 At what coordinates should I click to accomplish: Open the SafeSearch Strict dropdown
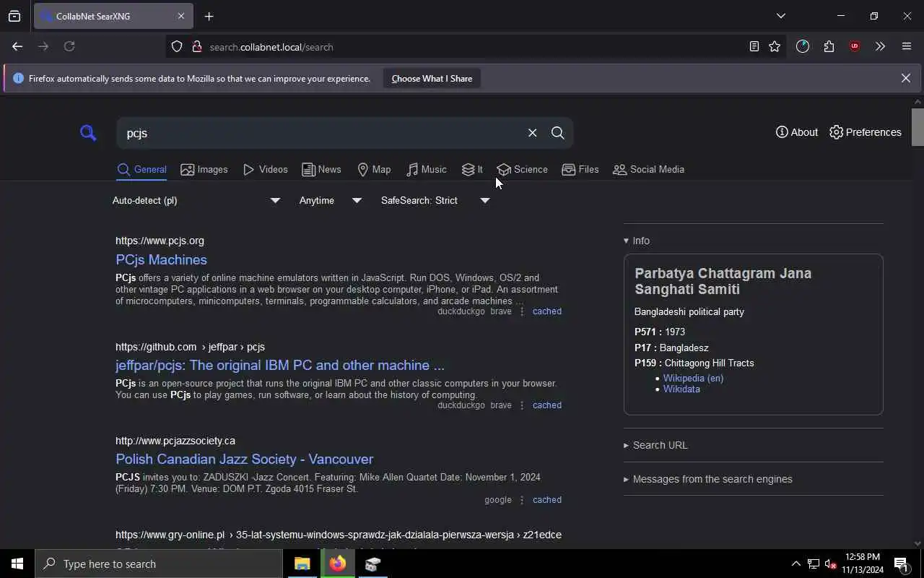point(435,200)
